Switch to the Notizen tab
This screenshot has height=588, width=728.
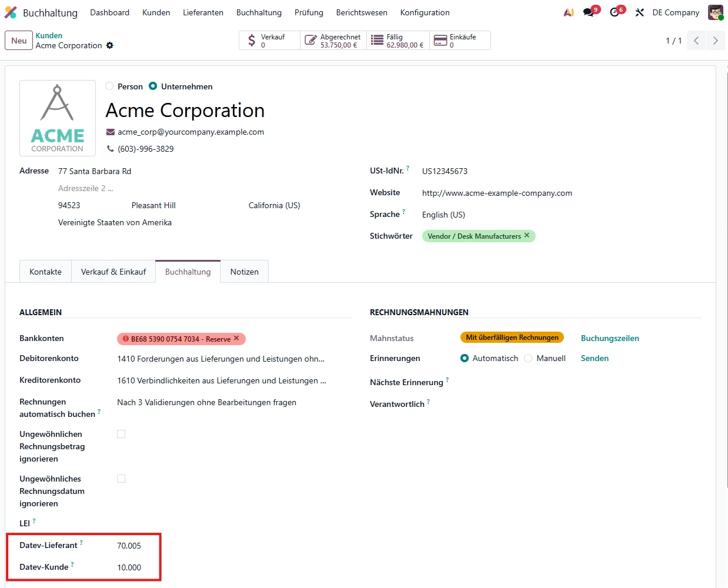coord(245,272)
